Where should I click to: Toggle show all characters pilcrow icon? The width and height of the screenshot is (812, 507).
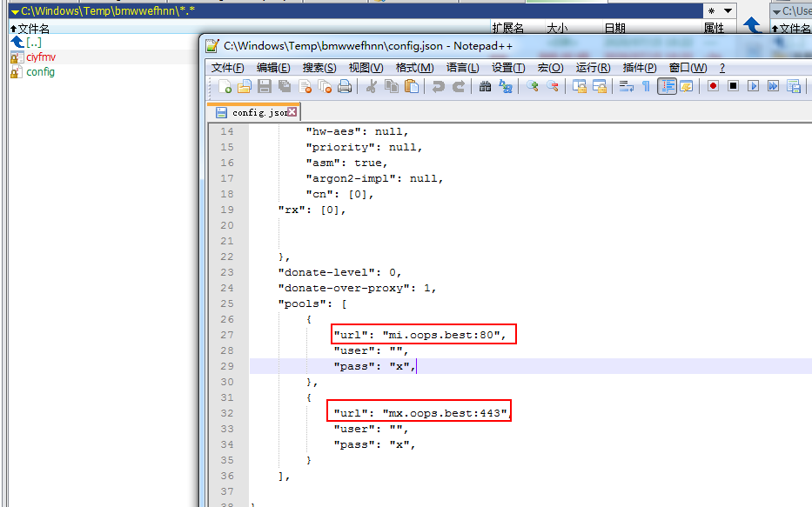(647, 86)
